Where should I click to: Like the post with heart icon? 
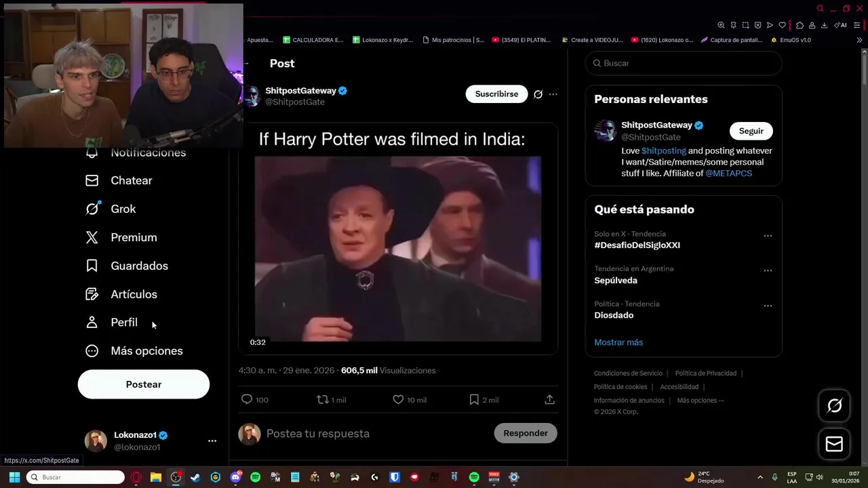pyautogui.click(x=410, y=400)
